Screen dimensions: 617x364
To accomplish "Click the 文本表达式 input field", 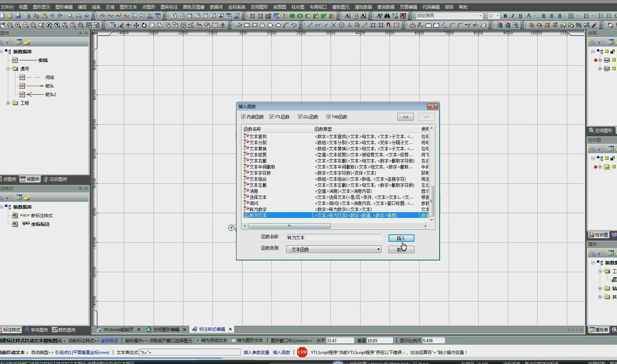I will pos(190,352).
